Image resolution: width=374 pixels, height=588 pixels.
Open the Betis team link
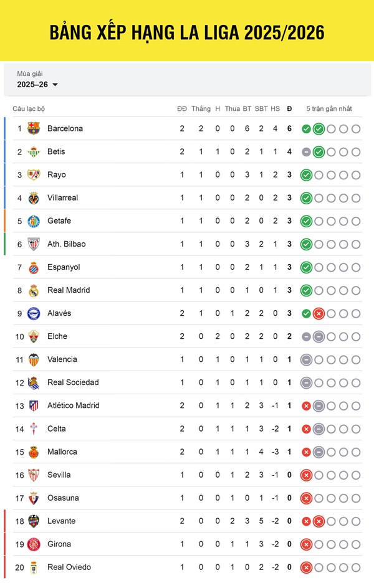[x=56, y=152]
